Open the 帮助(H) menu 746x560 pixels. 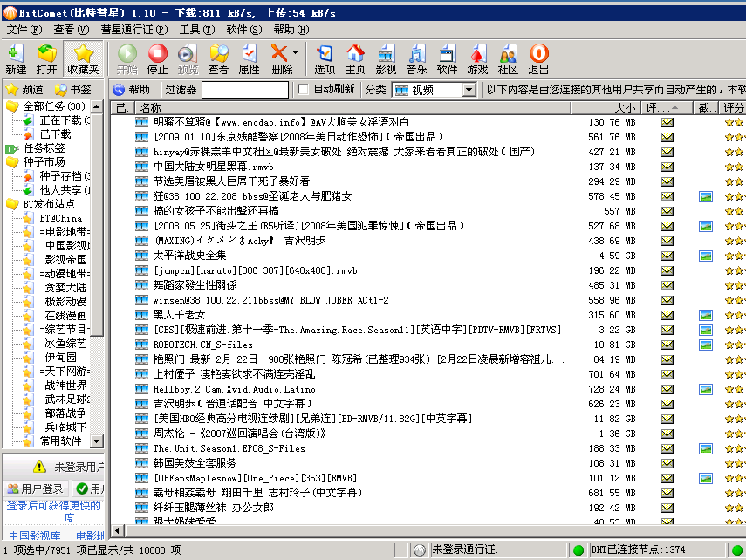(x=291, y=30)
